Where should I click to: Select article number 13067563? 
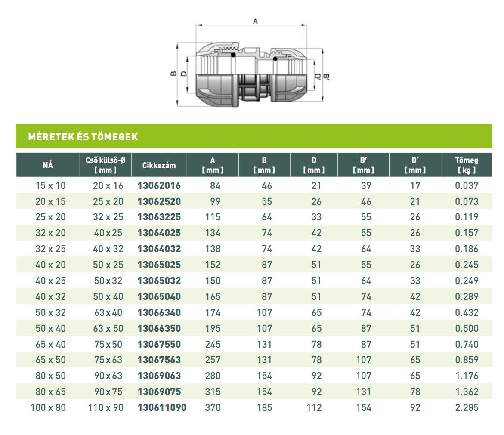(x=159, y=360)
